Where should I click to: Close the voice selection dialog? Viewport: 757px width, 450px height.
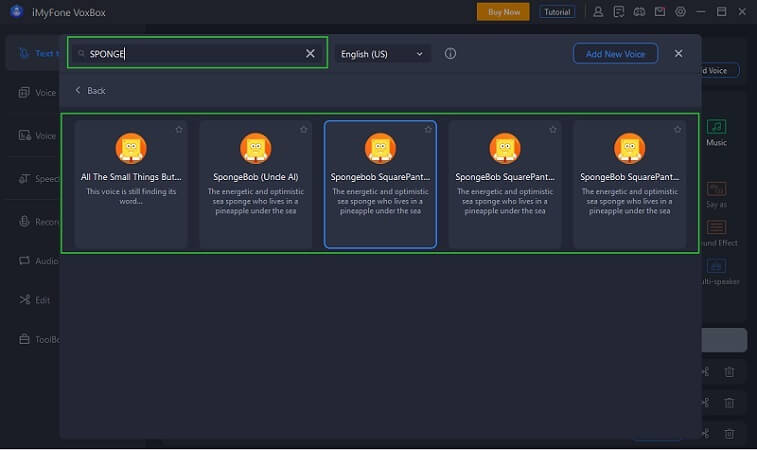pyautogui.click(x=678, y=54)
